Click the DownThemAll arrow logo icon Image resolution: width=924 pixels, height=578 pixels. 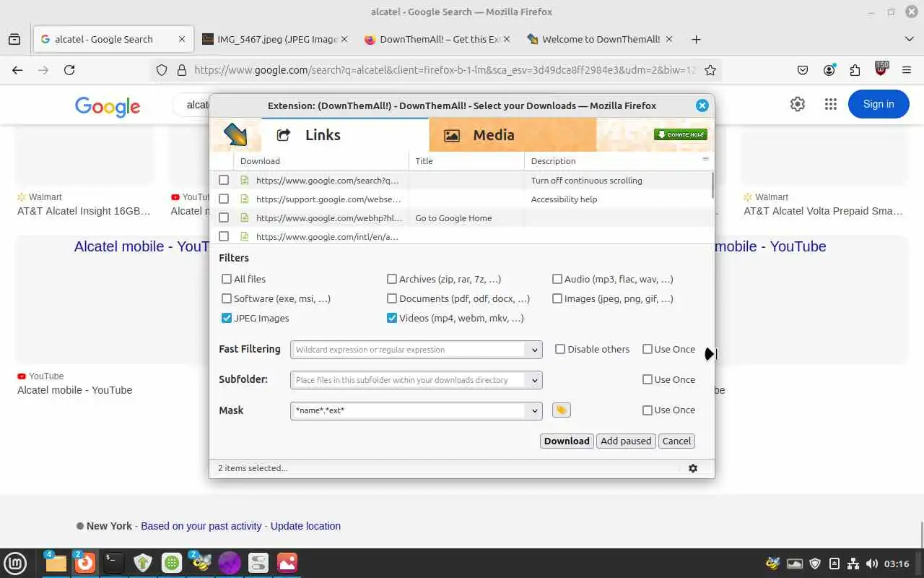tap(235, 134)
